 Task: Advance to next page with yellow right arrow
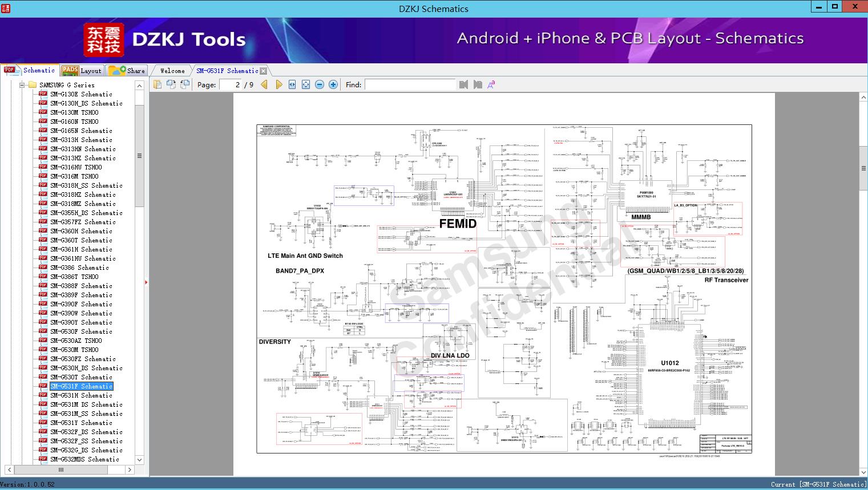pos(278,84)
